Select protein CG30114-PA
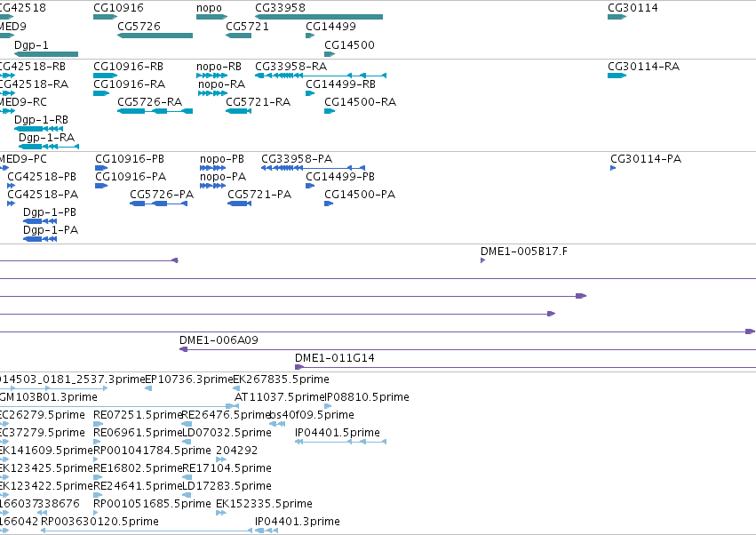Viewport: 756px width, 535px height. (x=646, y=159)
